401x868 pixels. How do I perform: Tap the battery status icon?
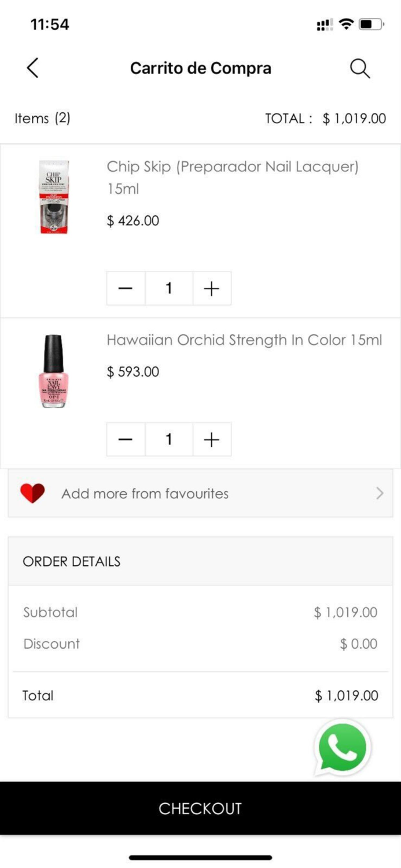(370, 24)
